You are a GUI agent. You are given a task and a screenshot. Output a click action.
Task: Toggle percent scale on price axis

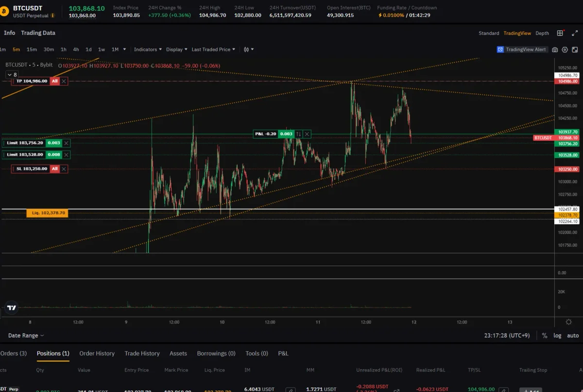coord(545,336)
